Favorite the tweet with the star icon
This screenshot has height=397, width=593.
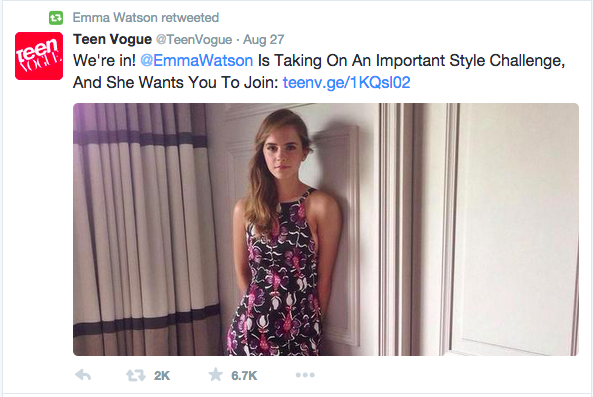tap(216, 374)
